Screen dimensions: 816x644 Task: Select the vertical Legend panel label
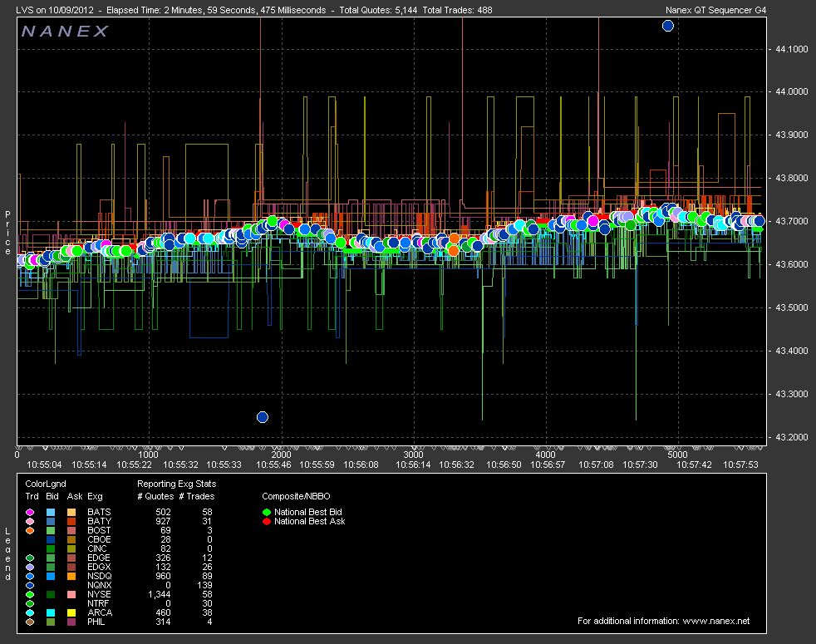click(x=7, y=553)
